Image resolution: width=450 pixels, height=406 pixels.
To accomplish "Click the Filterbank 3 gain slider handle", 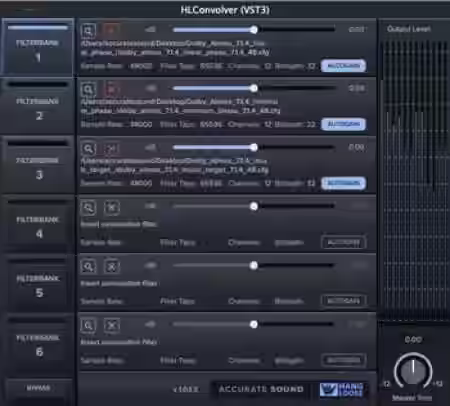I will pos(254,147).
